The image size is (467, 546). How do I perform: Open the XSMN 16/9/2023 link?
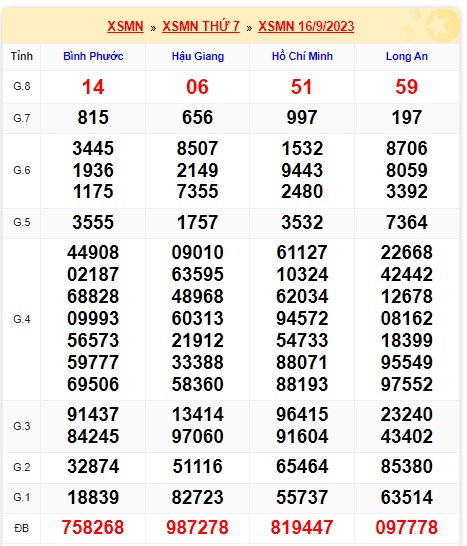(306, 26)
